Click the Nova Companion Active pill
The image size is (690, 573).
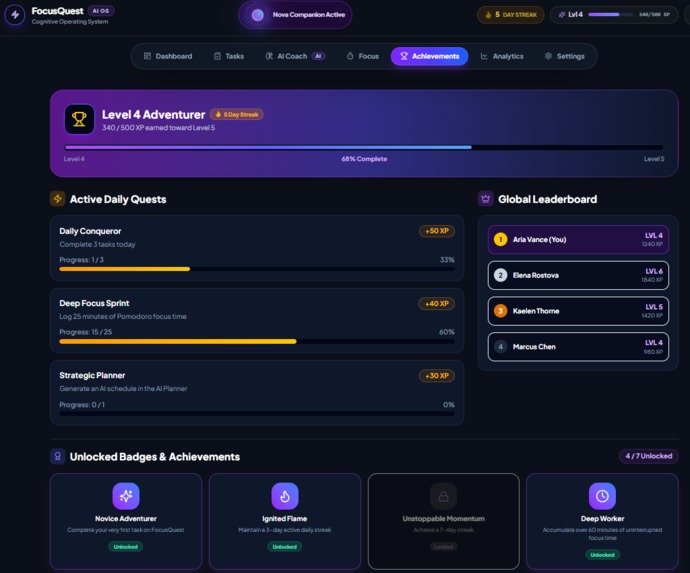pyautogui.click(x=295, y=15)
